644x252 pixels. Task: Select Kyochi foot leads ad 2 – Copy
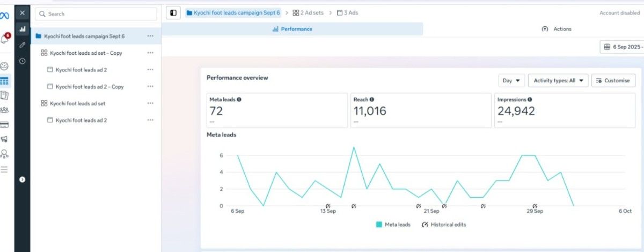[x=90, y=87]
